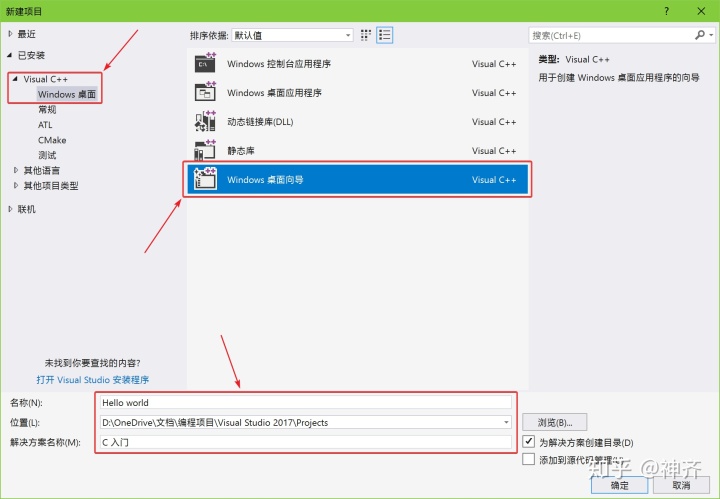Image resolution: width=720 pixels, height=499 pixels.
Task: Click 取消 button
Action: point(681,485)
